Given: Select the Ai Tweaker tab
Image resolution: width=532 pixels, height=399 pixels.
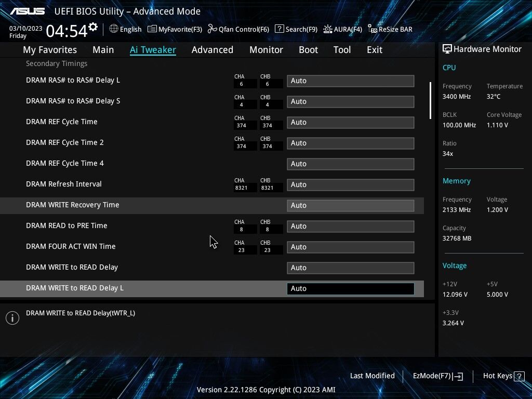Looking at the screenshot, I should click(x=153, y=50).
